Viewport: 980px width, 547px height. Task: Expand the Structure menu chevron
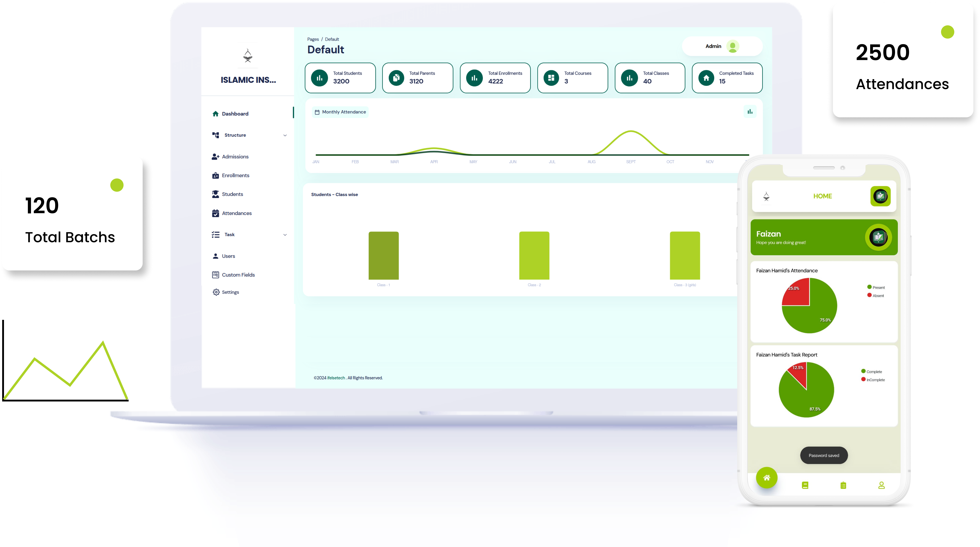[285, 135]
